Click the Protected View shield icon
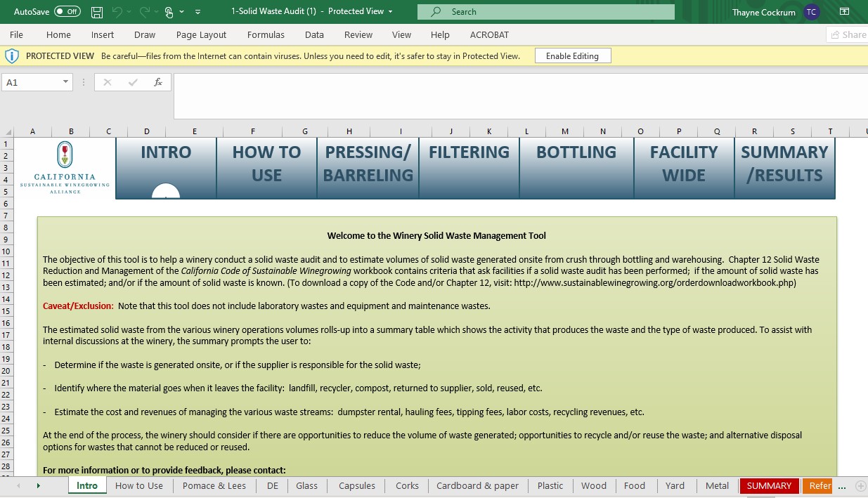Screen dimensions: 868x498 (x=12, y=56)
